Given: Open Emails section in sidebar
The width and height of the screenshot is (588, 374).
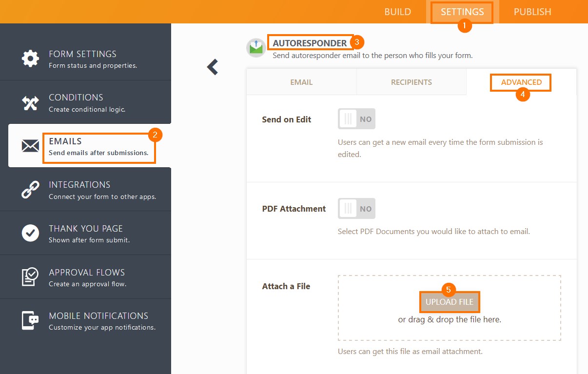Looking at the screenshot, I should (89, 146).
